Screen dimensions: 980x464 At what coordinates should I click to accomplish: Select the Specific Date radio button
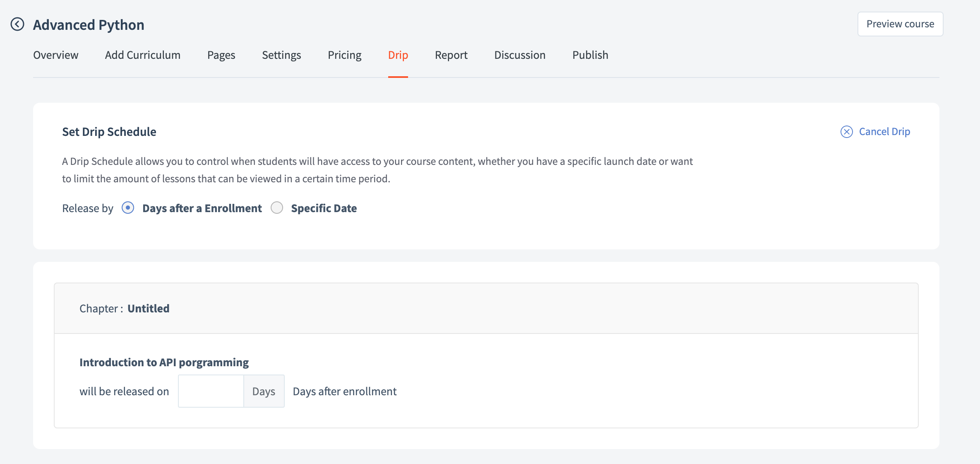277,208
